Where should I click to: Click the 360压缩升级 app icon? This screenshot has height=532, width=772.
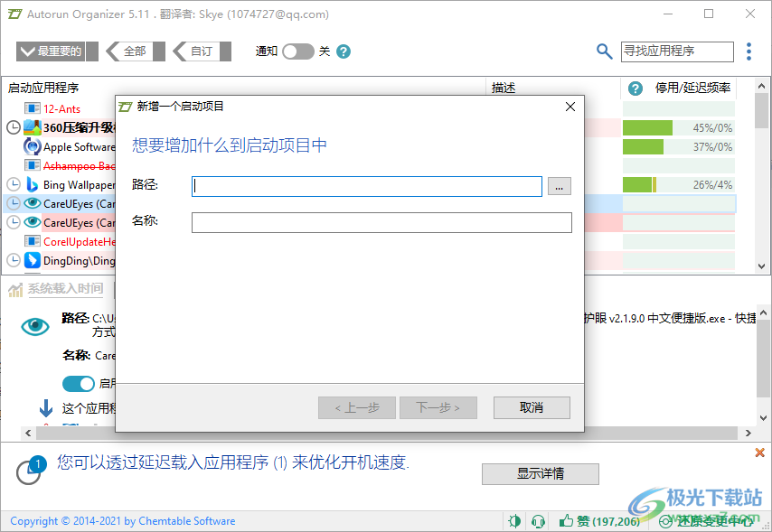point(33,127)
